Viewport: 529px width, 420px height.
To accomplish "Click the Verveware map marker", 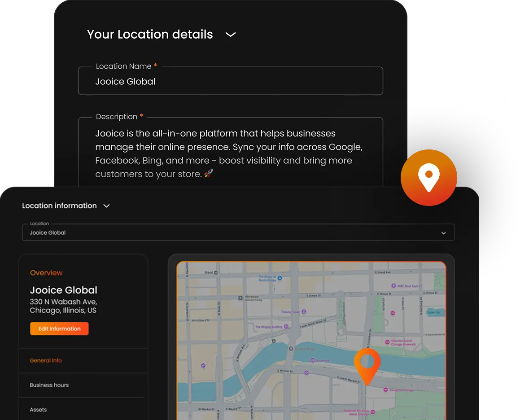I will tap(240, 298).
